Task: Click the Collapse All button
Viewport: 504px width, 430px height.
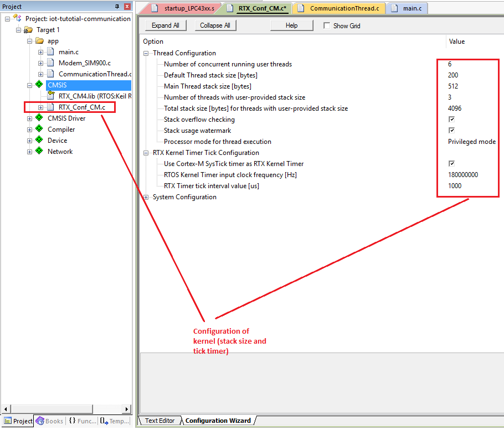Action: (215, 25)
